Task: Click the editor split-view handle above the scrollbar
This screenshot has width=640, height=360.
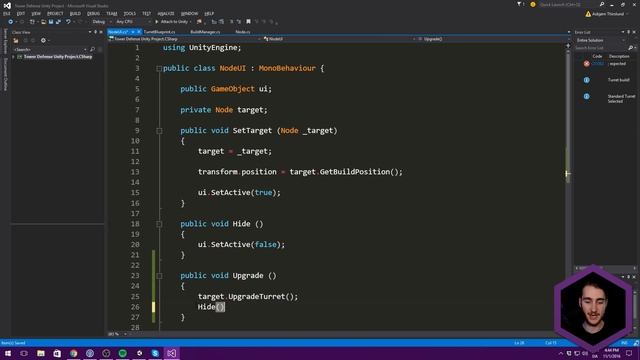Action: click(x=568, y=45)
